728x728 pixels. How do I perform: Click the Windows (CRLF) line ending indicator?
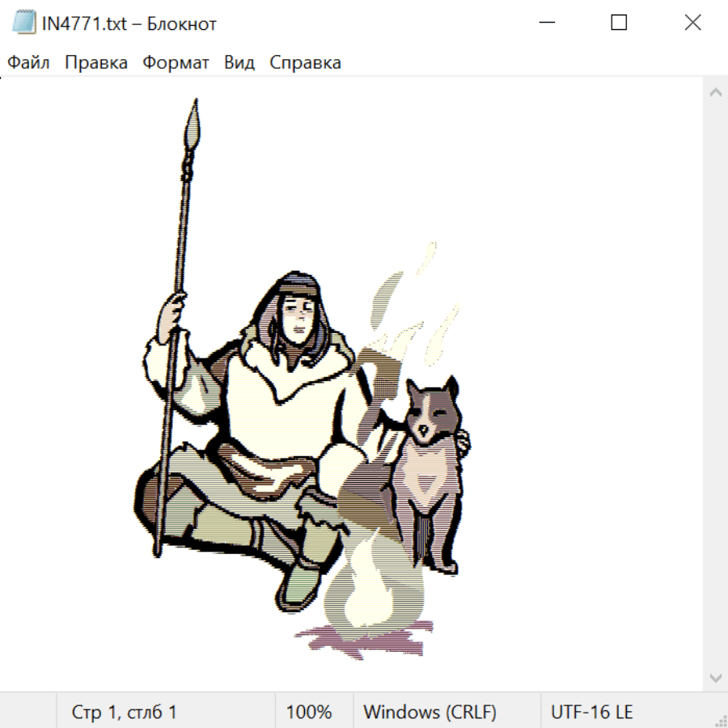click(x=430, y=713)
